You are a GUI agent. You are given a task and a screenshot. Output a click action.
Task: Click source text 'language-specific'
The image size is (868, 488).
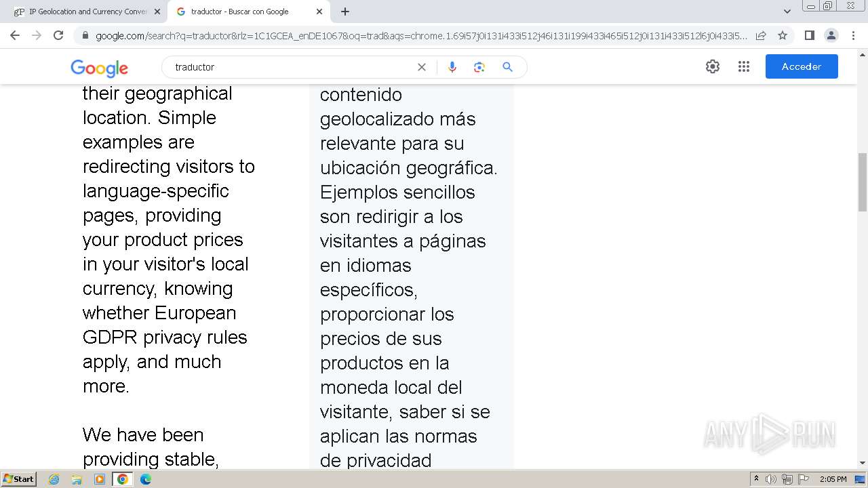(x=156, y=191)
